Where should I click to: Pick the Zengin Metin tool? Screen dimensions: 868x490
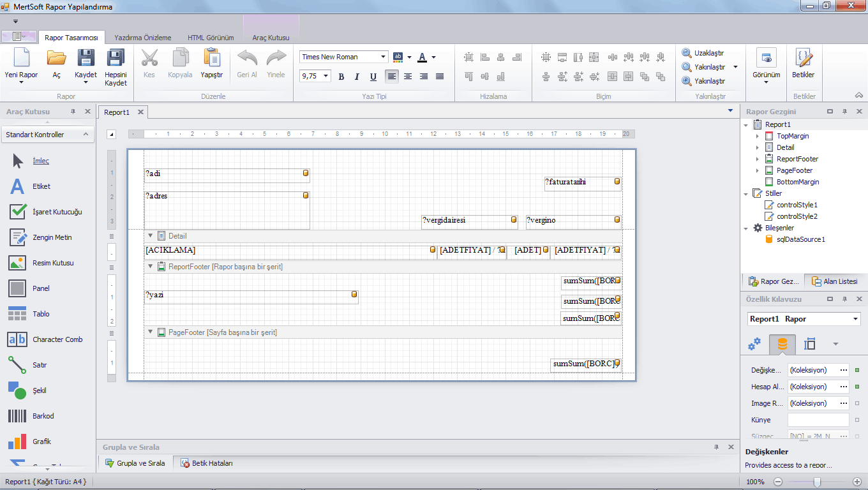coord(17,237)
